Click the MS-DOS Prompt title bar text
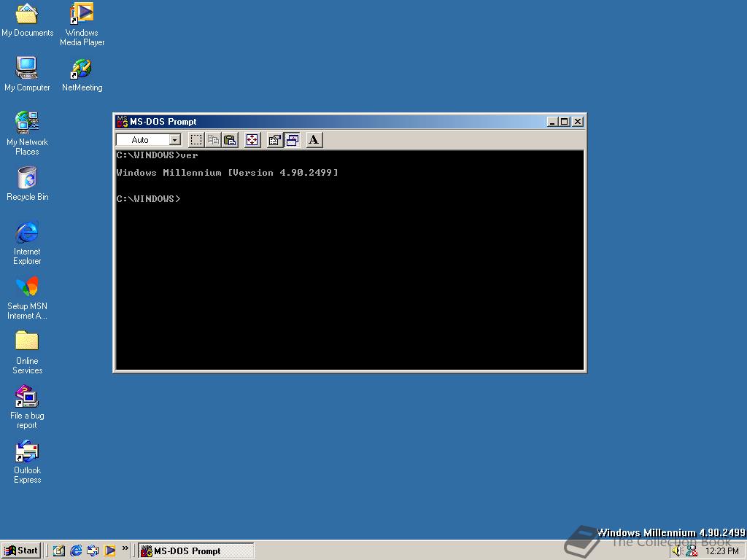The image size is (747, 560). pos(163,122)
